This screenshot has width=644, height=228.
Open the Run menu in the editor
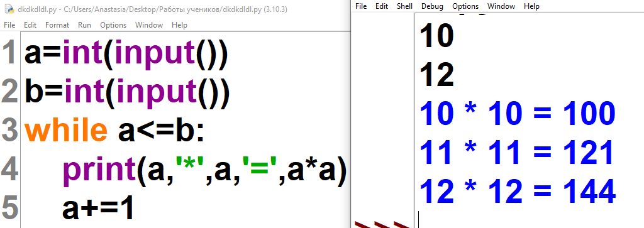click(x=85, y=25)
